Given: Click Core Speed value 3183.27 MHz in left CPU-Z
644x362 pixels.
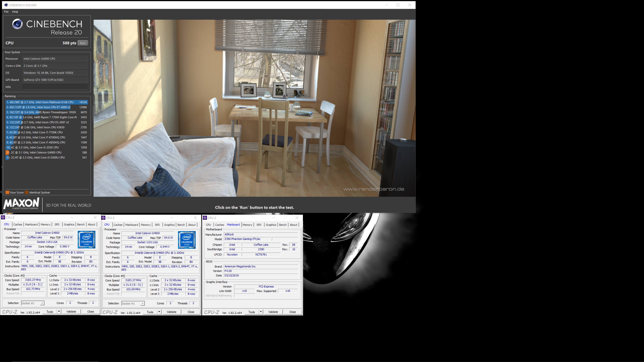Looking at the screenshot, I should tap(33, 280).
